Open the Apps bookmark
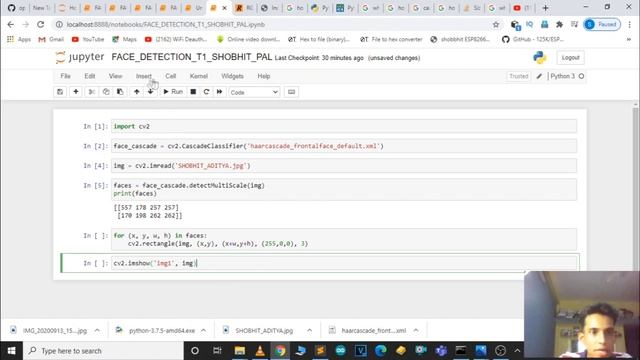 coord(19,39)
